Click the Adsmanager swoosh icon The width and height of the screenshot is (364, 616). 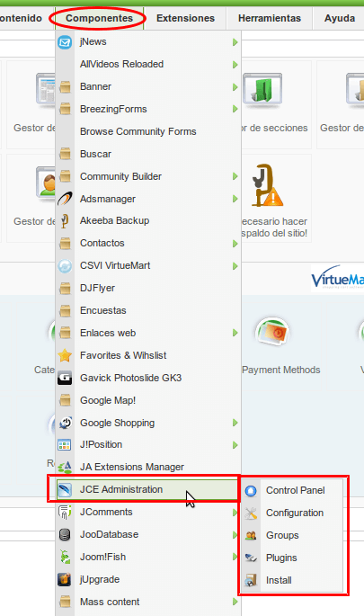tap(65, 199)
